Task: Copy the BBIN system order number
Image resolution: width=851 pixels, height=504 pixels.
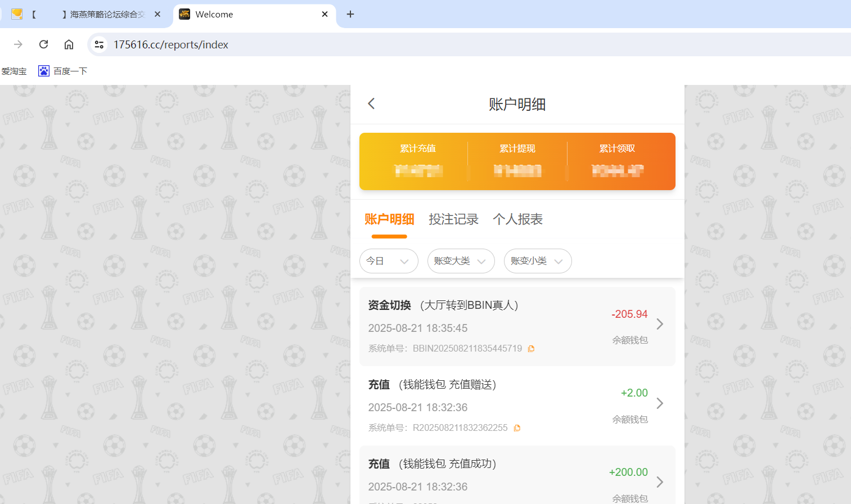Action: 531,348
